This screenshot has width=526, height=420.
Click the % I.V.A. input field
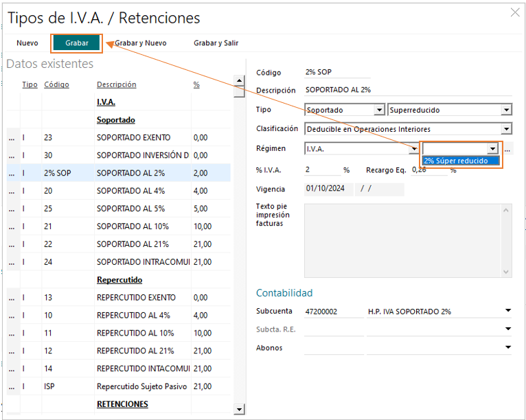click(322, 170)
